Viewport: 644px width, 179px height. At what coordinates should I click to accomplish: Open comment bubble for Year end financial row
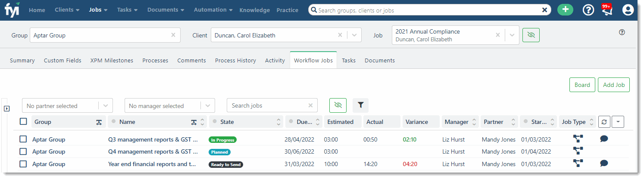coord(604,163)
